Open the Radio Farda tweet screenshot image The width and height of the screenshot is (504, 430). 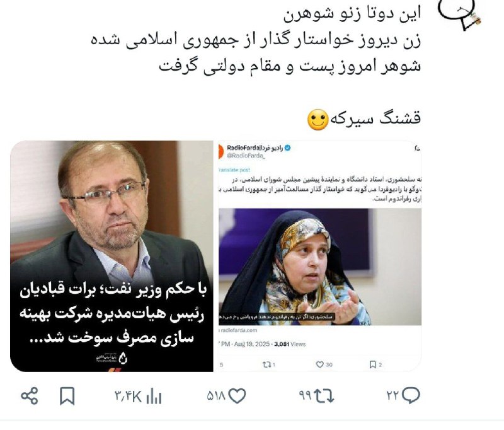[320, 256]
